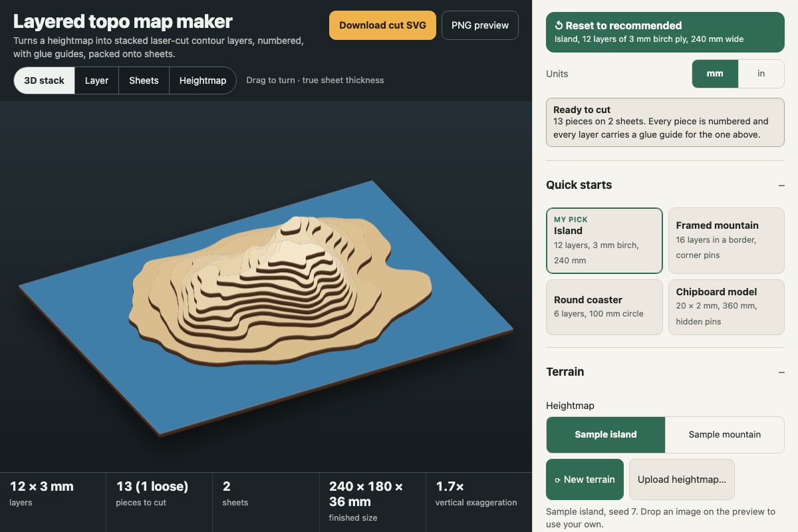Switch to the Layer view tab

[x=96, y=80]
